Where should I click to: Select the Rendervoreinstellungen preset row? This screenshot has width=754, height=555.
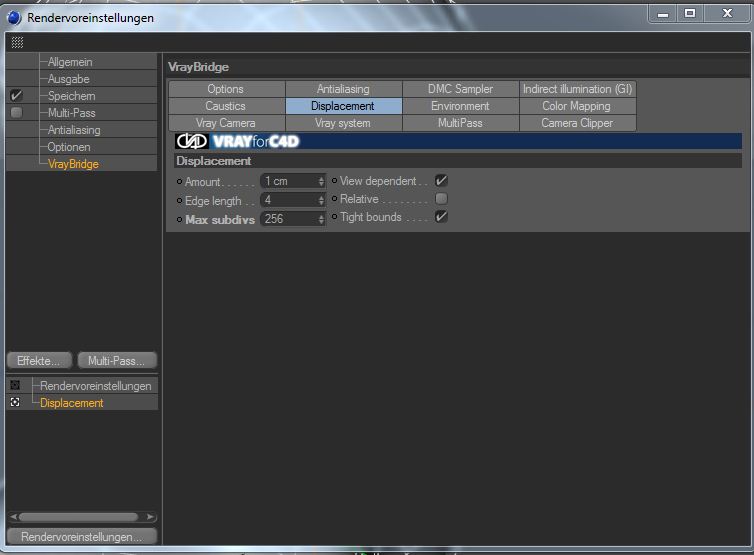click(82, 386)
